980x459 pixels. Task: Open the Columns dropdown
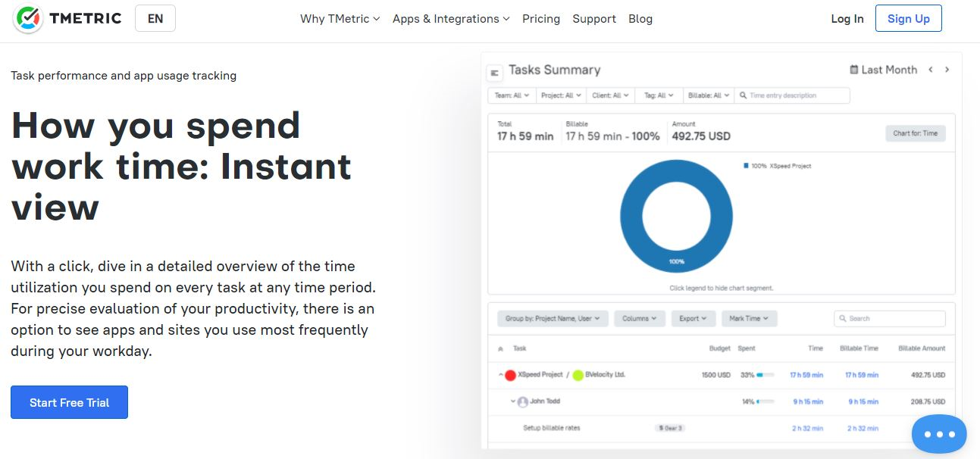[x=640, y=319]
